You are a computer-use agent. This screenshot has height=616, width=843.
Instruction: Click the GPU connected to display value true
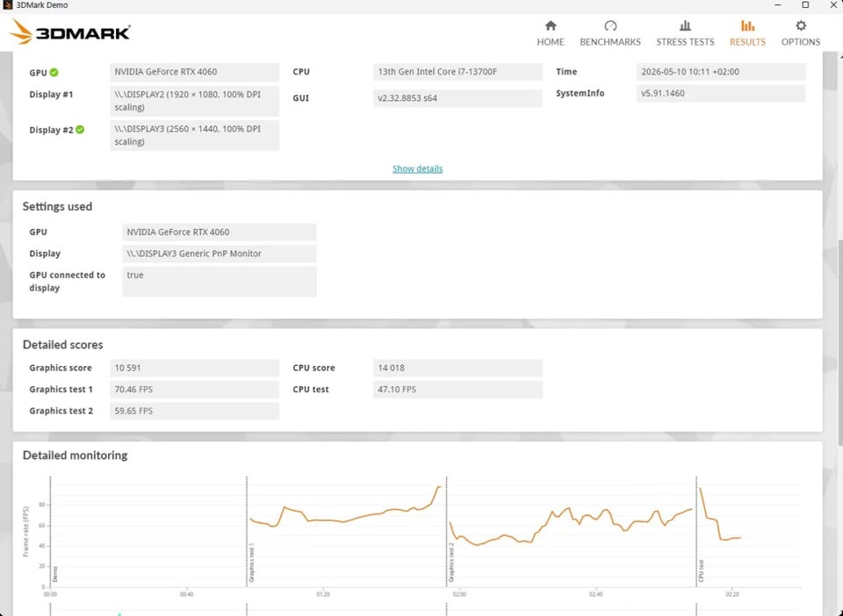point(219,282)
